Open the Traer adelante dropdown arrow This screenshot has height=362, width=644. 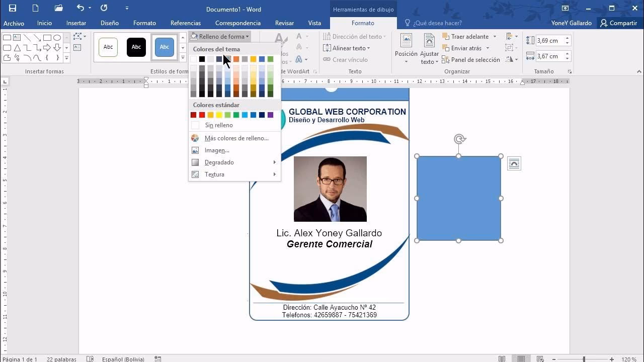[495, 37]
